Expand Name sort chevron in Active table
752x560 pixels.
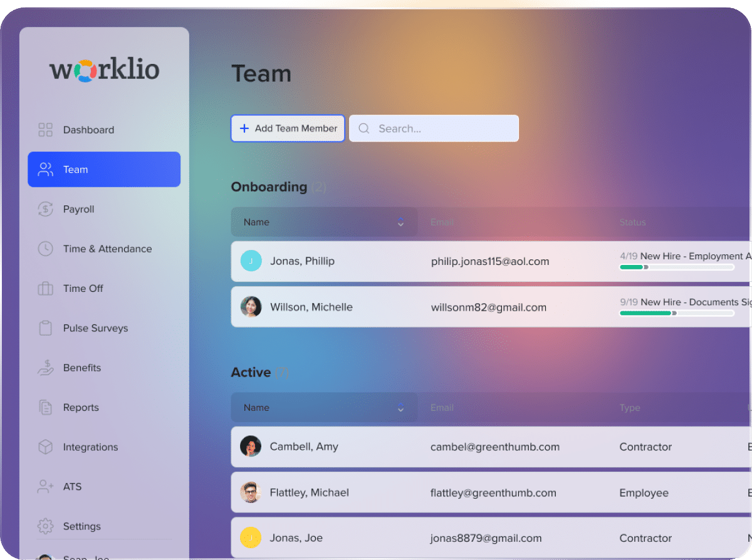[400, 408]
